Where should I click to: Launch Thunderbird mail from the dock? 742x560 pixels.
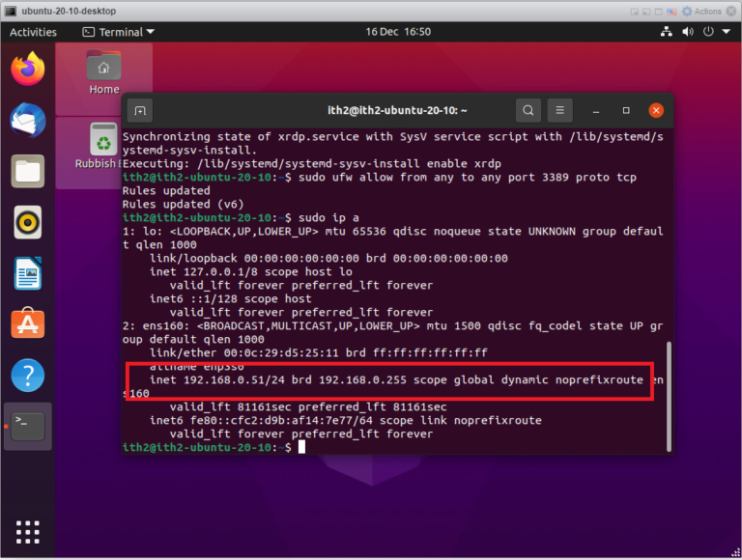pyautogui.click(x=27, y=120)
